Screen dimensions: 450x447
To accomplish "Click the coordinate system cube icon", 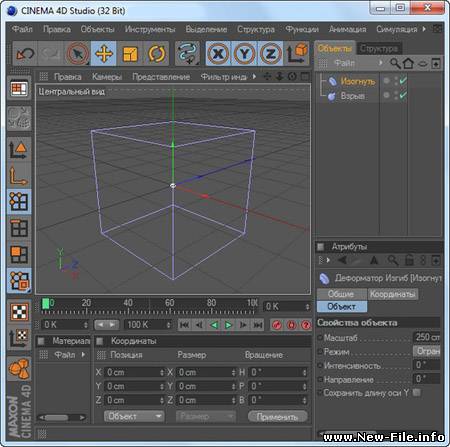I will point(297,53).
